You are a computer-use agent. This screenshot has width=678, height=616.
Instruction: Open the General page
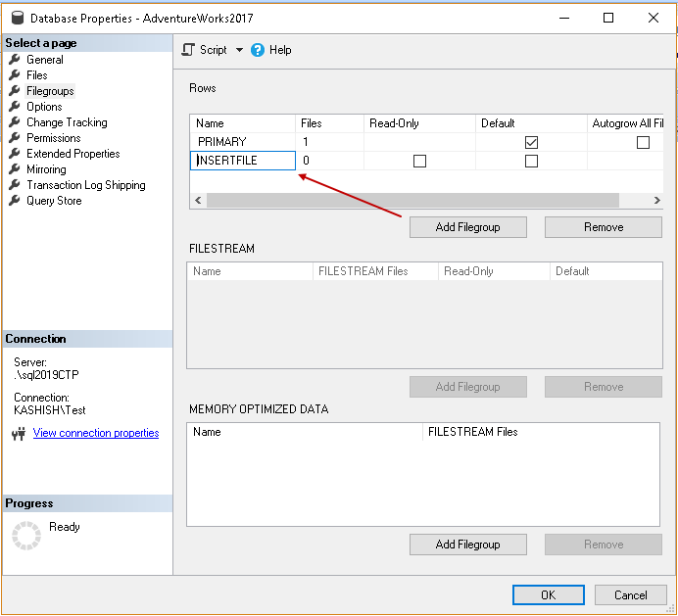point(45,60)
